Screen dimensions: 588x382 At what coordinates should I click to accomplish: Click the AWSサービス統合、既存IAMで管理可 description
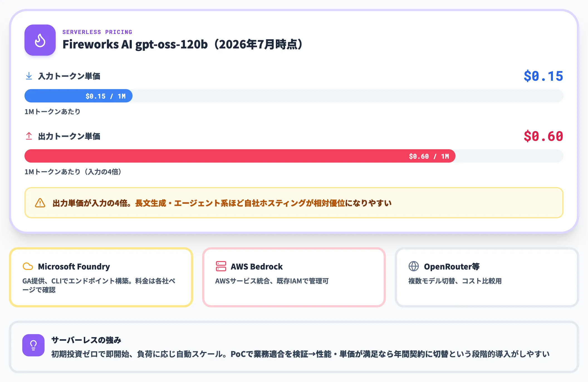[272, 281]
